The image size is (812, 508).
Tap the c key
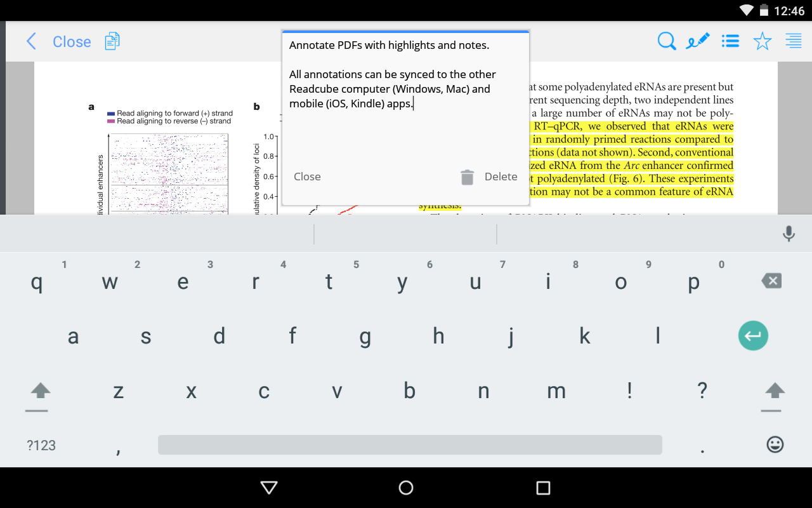coord(264,391)
